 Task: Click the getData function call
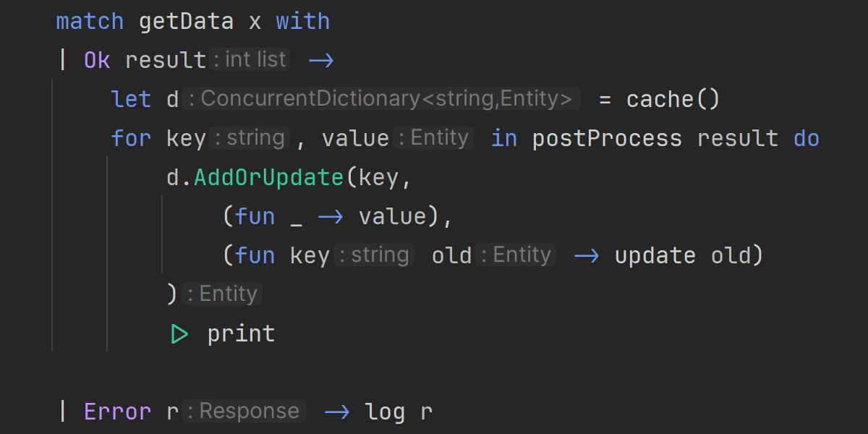(186, 21)
